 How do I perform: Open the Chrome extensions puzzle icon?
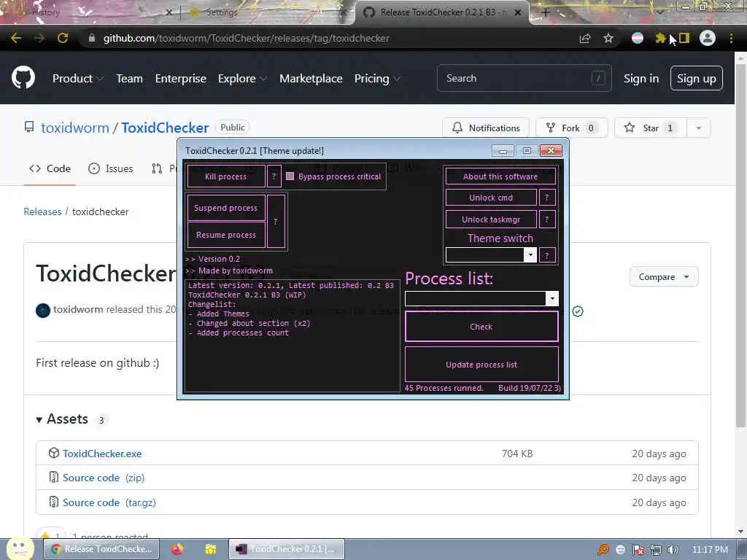pyautogui.click(x=660, y=38)
